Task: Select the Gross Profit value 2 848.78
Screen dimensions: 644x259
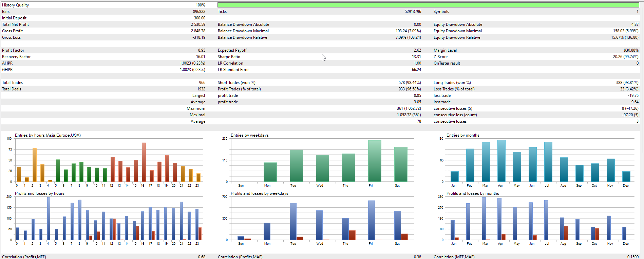Action: click(198, 31)
